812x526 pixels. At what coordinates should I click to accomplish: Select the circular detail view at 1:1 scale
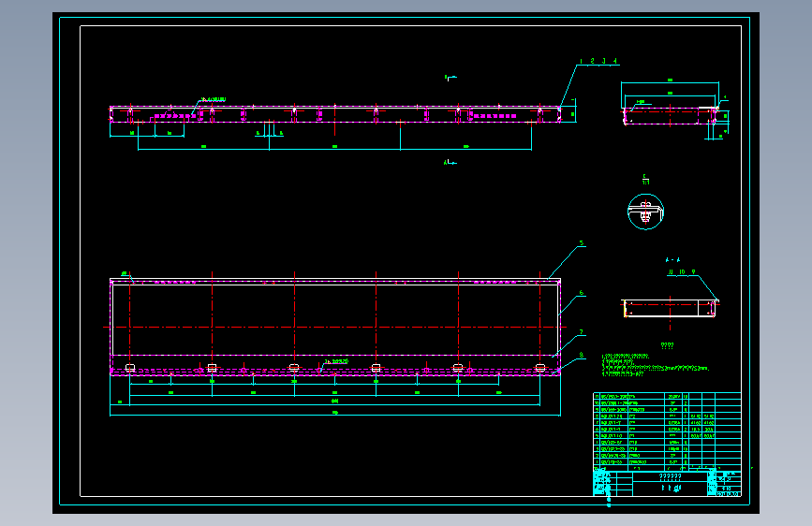click(x=645, y=212)
